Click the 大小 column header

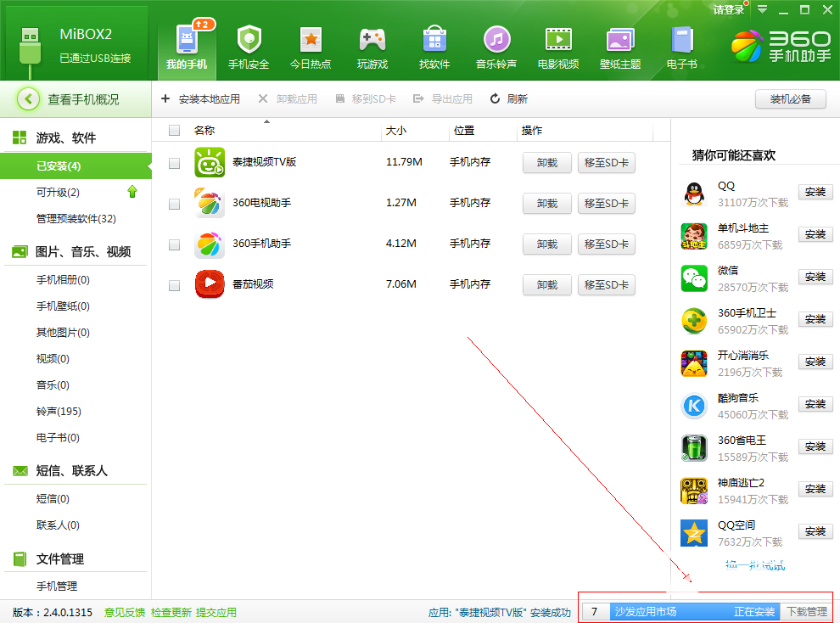coord(396,130)
